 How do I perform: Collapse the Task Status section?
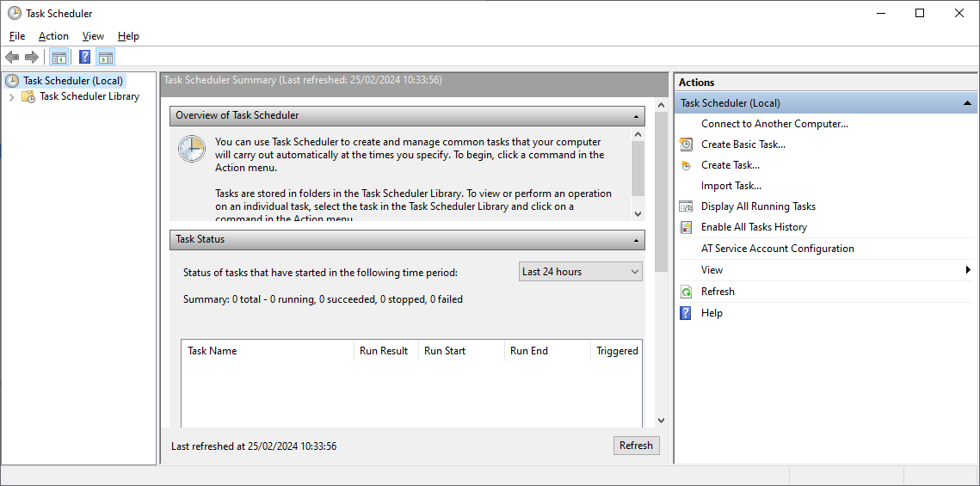pyautogui.click(x=637, y=239)
